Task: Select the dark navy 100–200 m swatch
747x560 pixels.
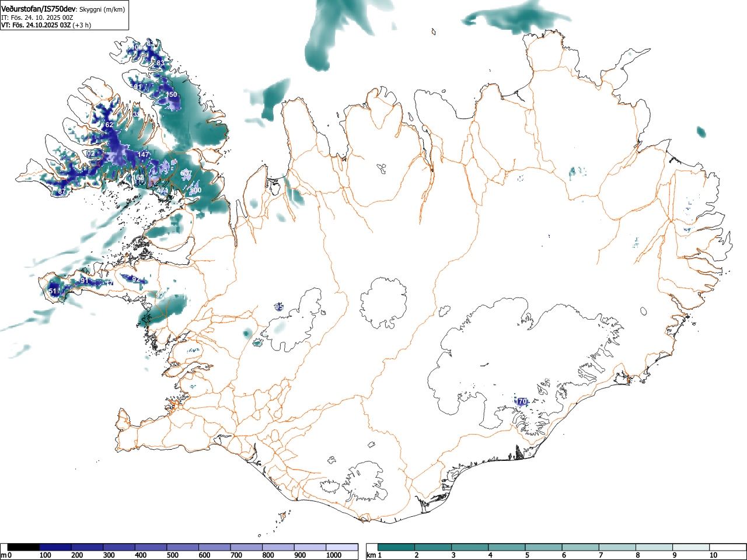Action: (x=55, y=547)
